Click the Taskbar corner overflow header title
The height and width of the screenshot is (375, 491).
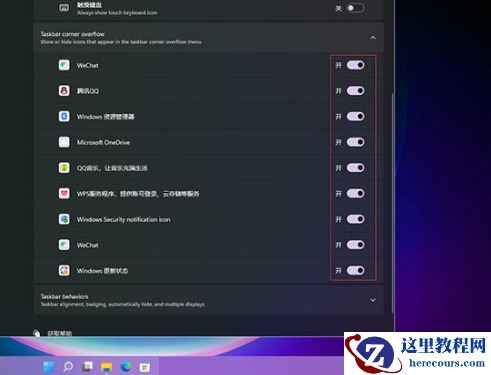[72, 34]
